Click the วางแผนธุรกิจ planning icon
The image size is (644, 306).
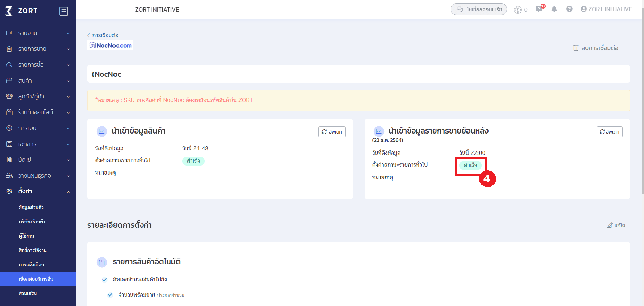click(x=9, y=176)
